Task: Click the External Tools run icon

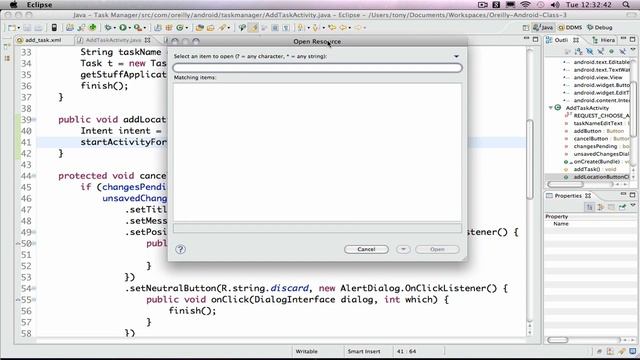Action: pos(138,28)
